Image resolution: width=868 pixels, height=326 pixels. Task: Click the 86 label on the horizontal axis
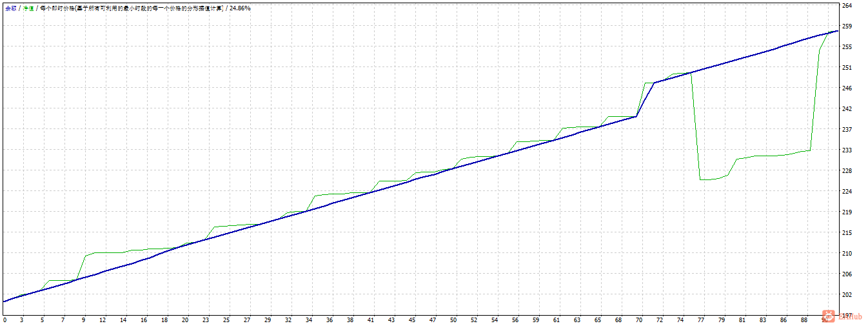point(784,320)
